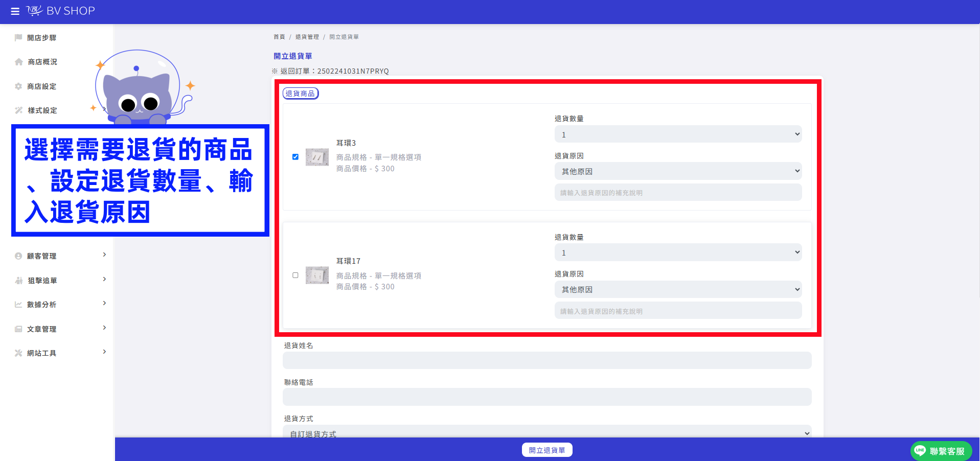Click the icon beside 狙擊追單
Image resolution: width=980 pixels, height=461 pixels.
point(19,281)
